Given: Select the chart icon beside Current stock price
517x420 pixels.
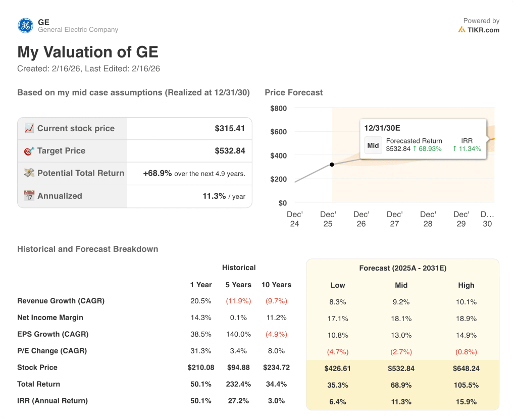Looking at the screenshot, I should click(29, 128).
